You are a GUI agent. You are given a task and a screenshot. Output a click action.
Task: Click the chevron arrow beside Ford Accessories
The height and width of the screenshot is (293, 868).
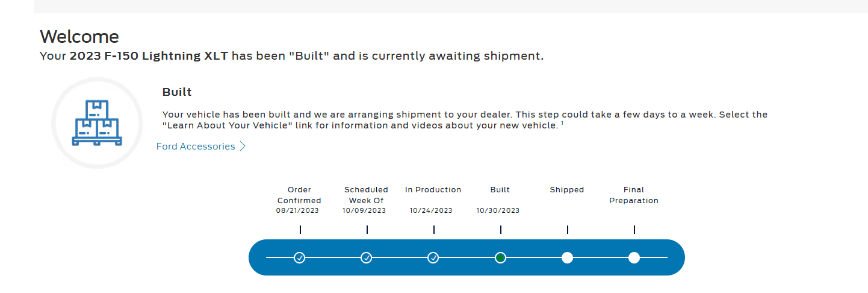click(243, 146)
